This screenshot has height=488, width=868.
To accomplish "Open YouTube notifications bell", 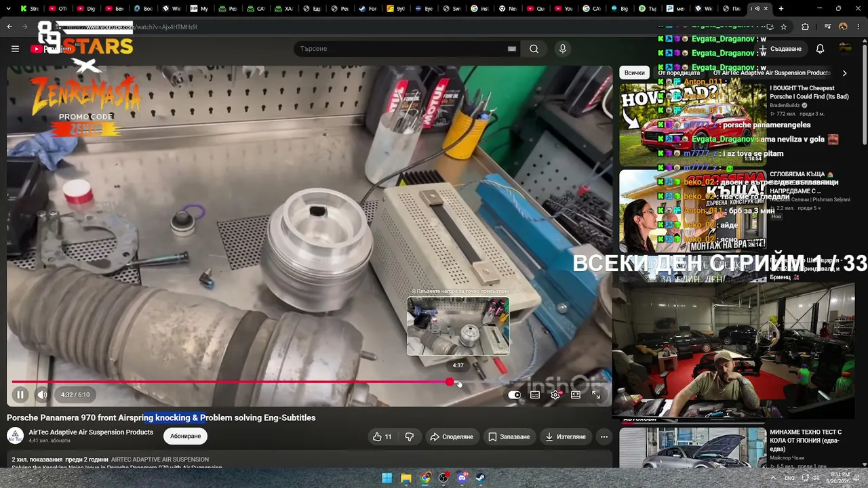I will (820, 49).
